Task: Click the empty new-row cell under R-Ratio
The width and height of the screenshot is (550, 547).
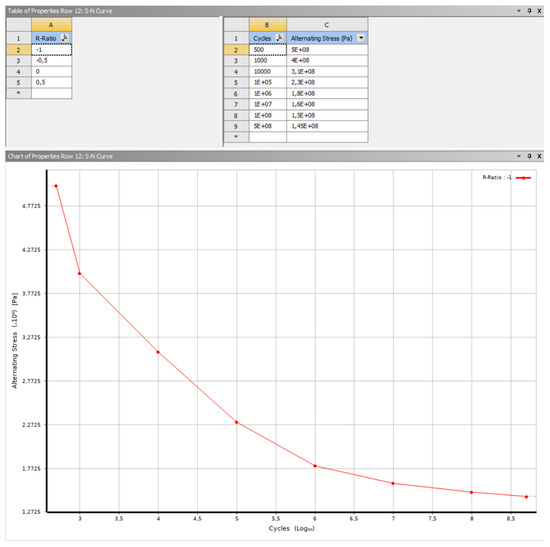Action: click(x=52, y=93)
